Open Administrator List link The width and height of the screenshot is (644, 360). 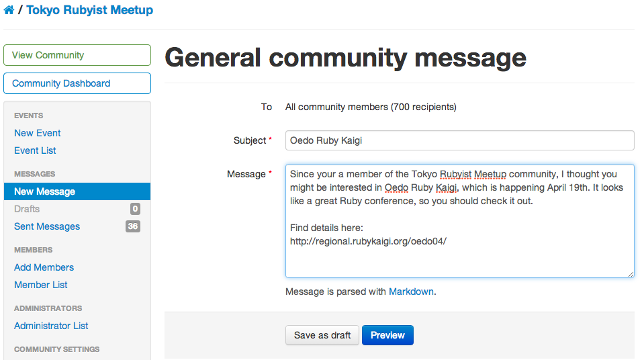coord(51,326)
